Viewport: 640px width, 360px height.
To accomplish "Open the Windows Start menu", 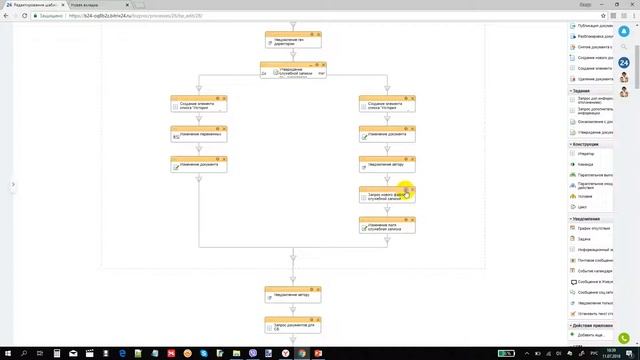I will 8,353.
